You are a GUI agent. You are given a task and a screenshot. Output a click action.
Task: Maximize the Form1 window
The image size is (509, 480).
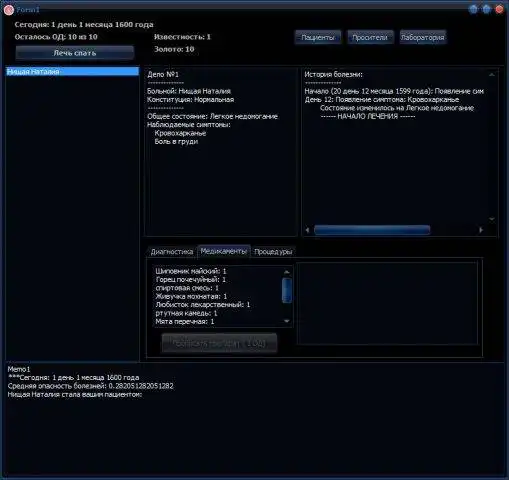click(x=486, y=9)
